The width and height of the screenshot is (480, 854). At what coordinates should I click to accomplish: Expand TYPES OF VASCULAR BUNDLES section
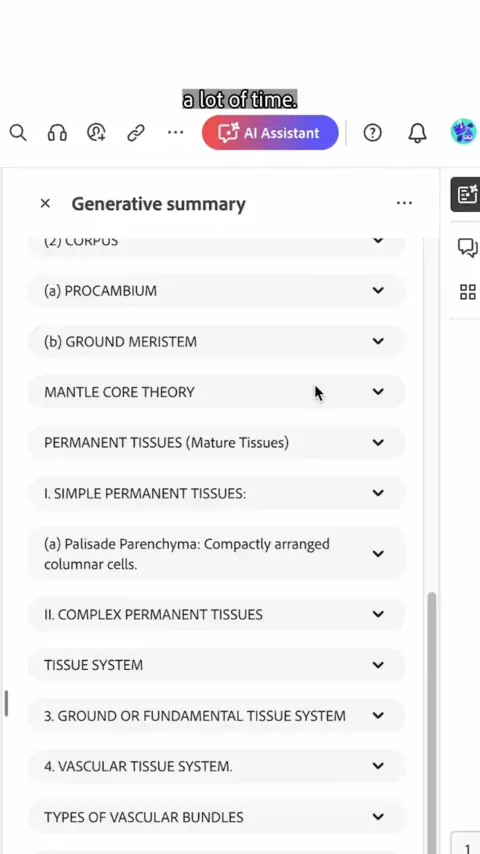pos(217,817)
